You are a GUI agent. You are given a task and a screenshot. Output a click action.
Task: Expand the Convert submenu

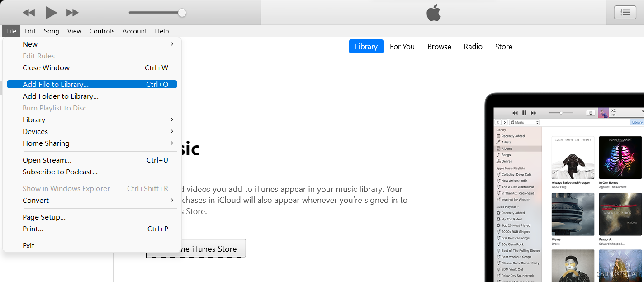pyautogui.click(x=172, y=200)
